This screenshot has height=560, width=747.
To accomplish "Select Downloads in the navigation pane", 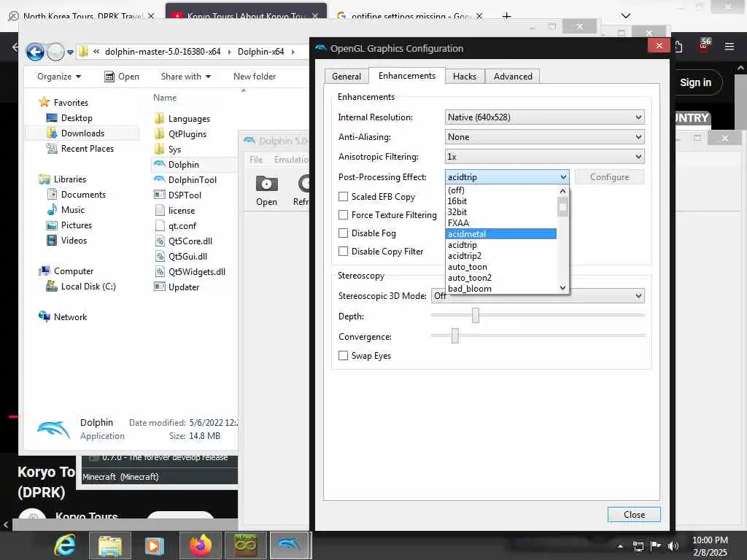I will 82,133.
